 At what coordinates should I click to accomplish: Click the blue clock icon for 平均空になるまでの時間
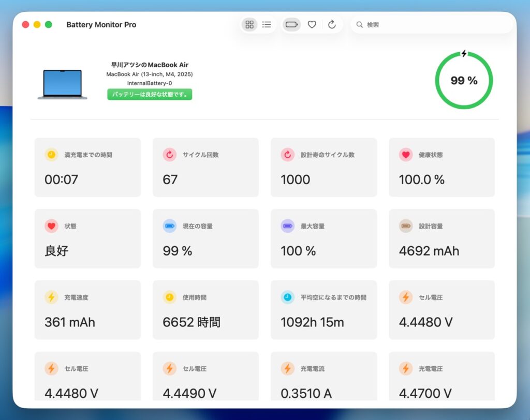[x=287, y=297]
